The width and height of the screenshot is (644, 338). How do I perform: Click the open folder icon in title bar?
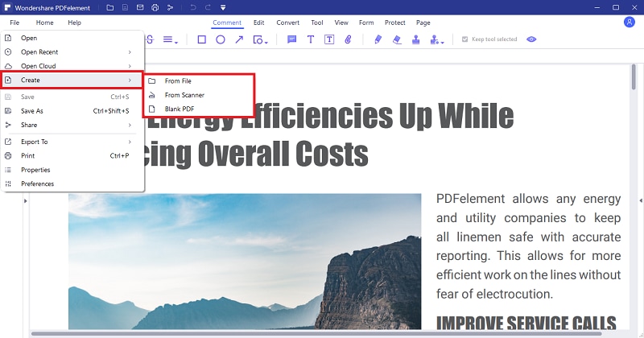(x=109, y=7)
